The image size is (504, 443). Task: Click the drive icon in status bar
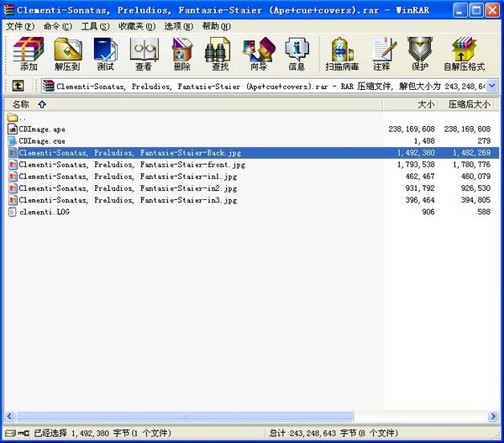click(x=10, y=434)
